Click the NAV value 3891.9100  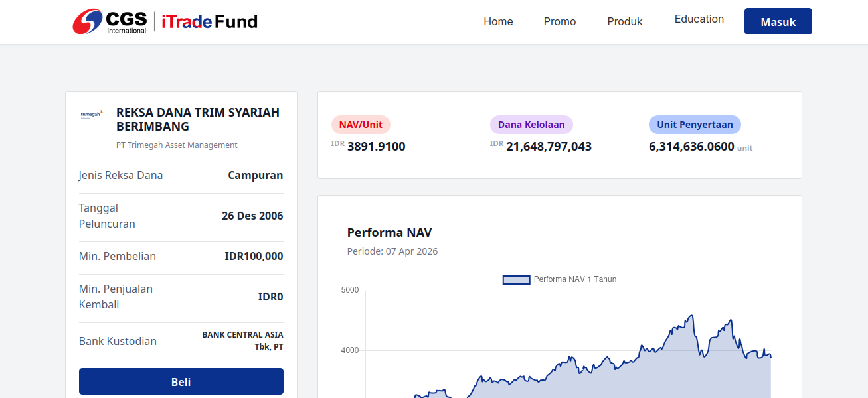[x=376, y=147]
